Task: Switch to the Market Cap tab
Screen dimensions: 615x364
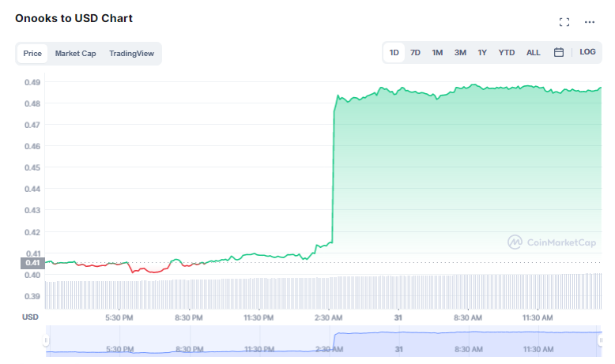Action: coord(75,53)
